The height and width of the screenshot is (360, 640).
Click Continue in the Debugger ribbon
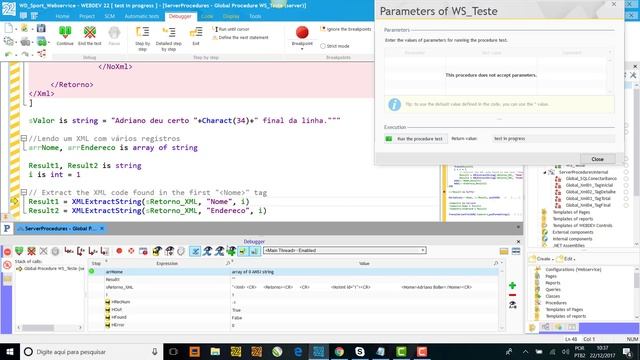pos(65,36)
